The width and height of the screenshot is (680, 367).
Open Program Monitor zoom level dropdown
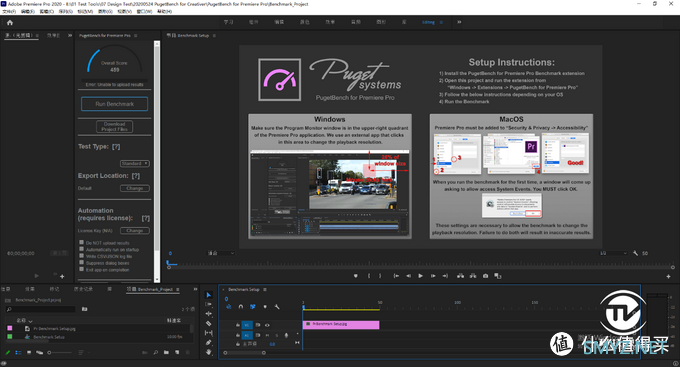(221, 253)
